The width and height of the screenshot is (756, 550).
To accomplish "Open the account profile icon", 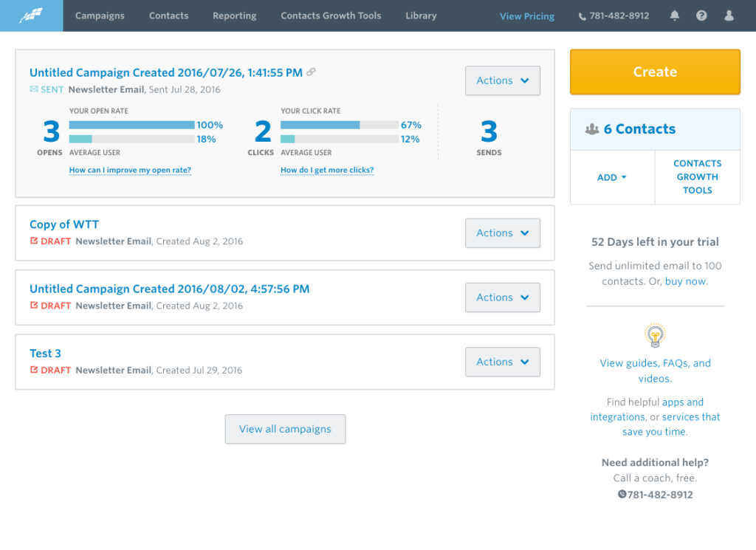I will click(x=729, y=16).
